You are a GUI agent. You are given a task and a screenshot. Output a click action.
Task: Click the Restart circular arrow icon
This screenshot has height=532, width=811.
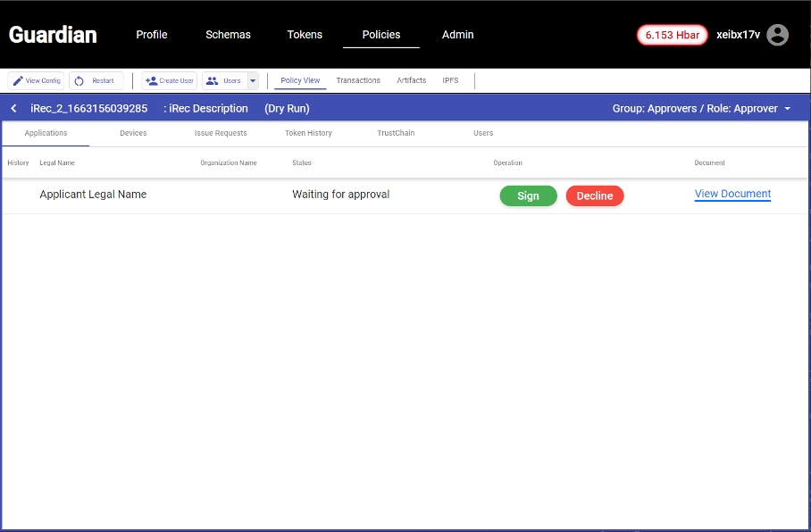pyautogui.click(x=79, y=81)
